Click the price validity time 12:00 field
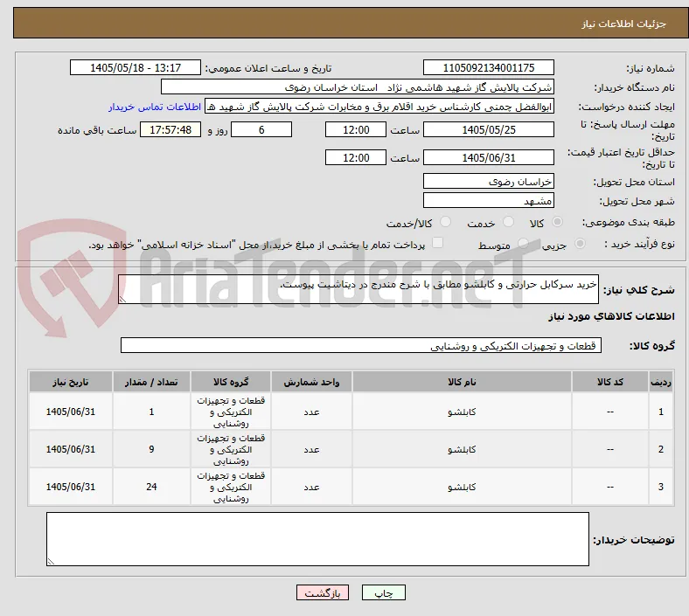Viewport: 689px width, 616px height. (356, 157)
